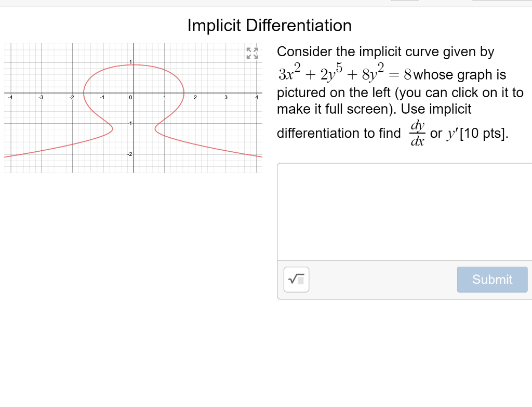532x407 pixels.
Task: Click the x-axis tick label 2
Action: point(195,97)
